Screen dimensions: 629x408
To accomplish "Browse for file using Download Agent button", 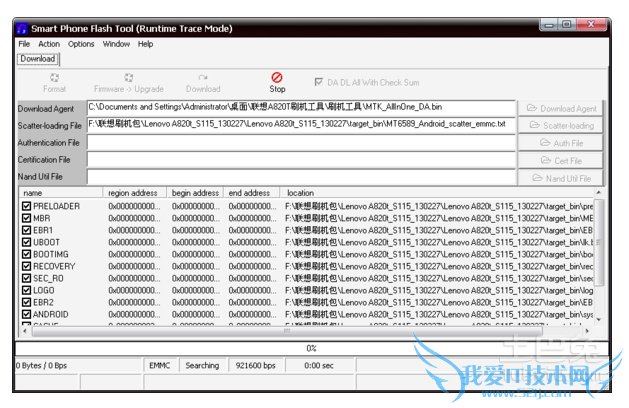I will pos(561,108).
